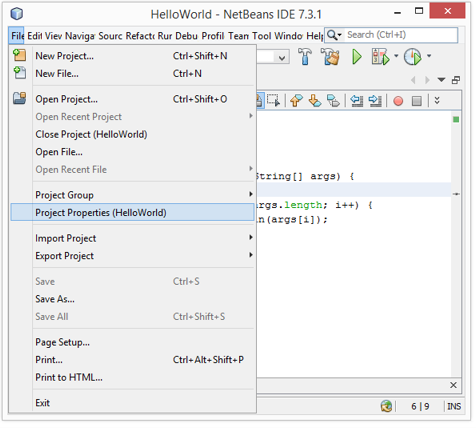Choose Project Properties (HelloWorld)
The height and width of the screenshot is (428, 476).
tap(132, 213)
